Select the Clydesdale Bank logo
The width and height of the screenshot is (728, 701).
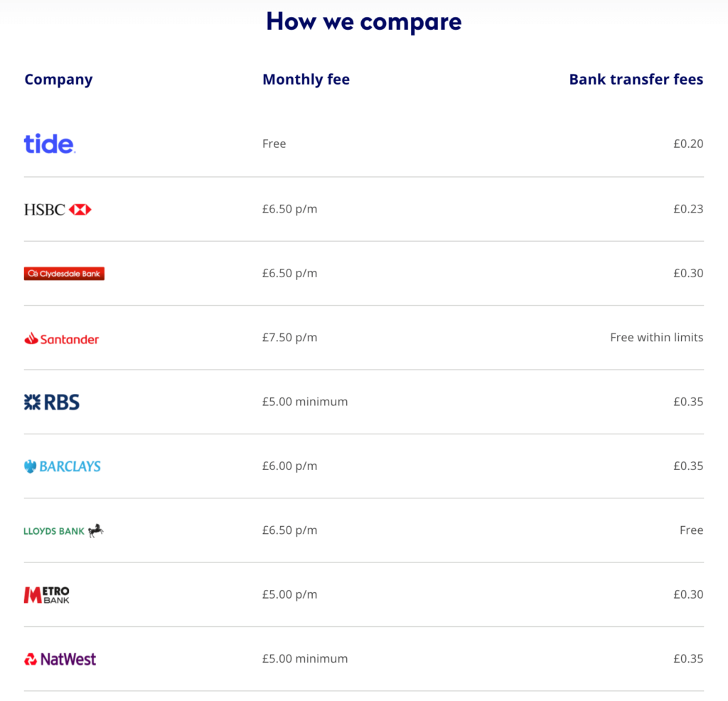pyautogui.click(x=64, y=274)
